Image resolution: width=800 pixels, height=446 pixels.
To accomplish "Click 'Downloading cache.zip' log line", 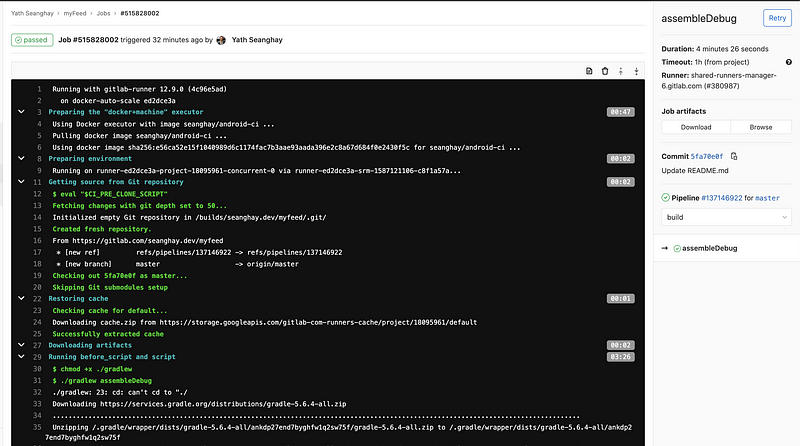I will point(265,322).
